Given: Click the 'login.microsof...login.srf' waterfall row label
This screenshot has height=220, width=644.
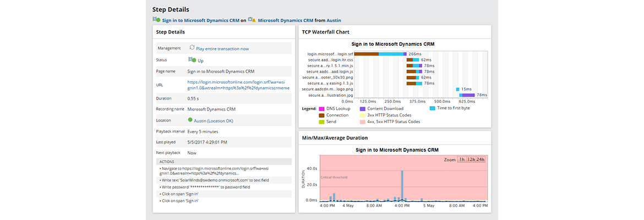Looking at the screenshot, I should coord(330,54).
